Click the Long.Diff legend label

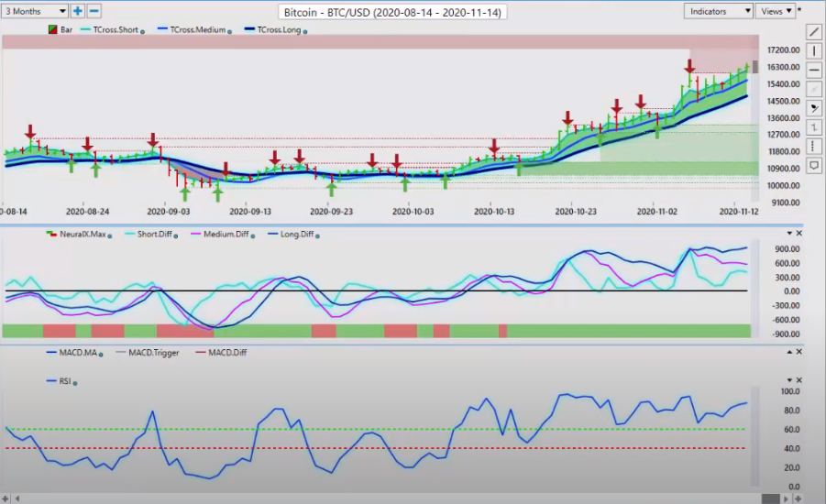(297, 234)
